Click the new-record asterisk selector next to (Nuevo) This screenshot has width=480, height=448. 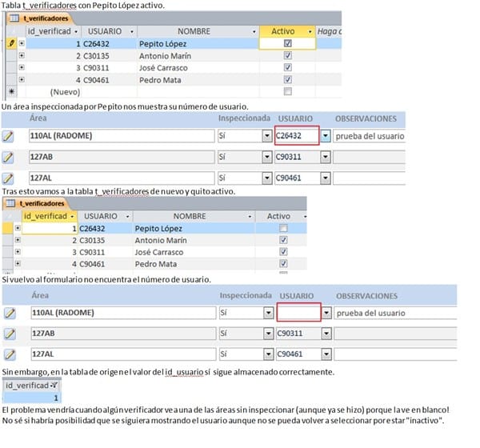pyautogui.click(x=11, y=91)
